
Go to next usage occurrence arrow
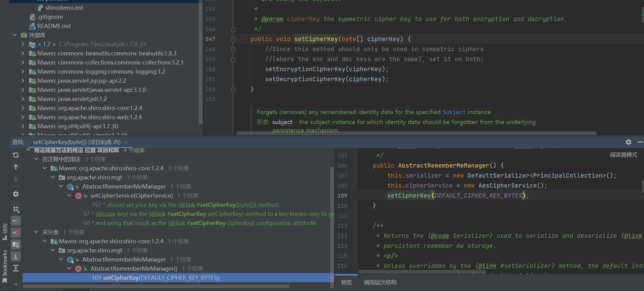(16, 179)
